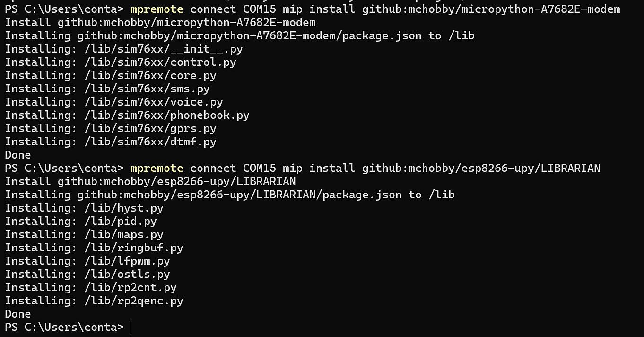Click the esp8266-upy/LIBRARIAN/package.json output line
Screen dimensions: 644x337
tap(230, 195)
